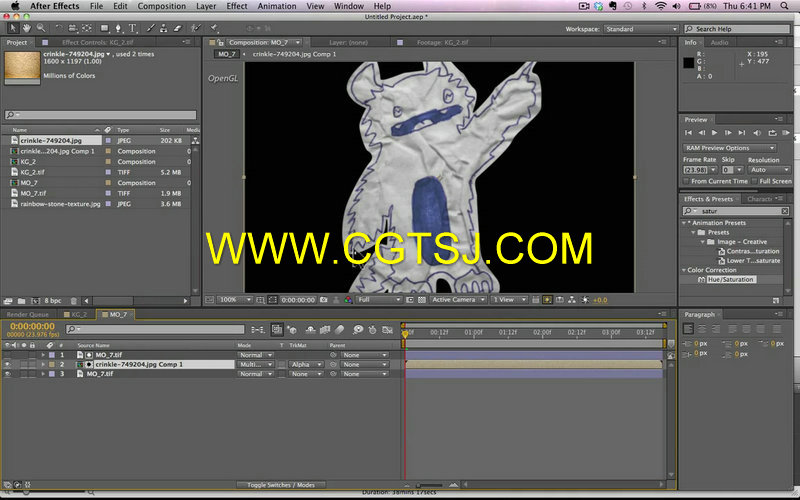Toggle visibility of layer 1 MO_7.tif
This screenshot has width=800, height=500.
[7, 355]
